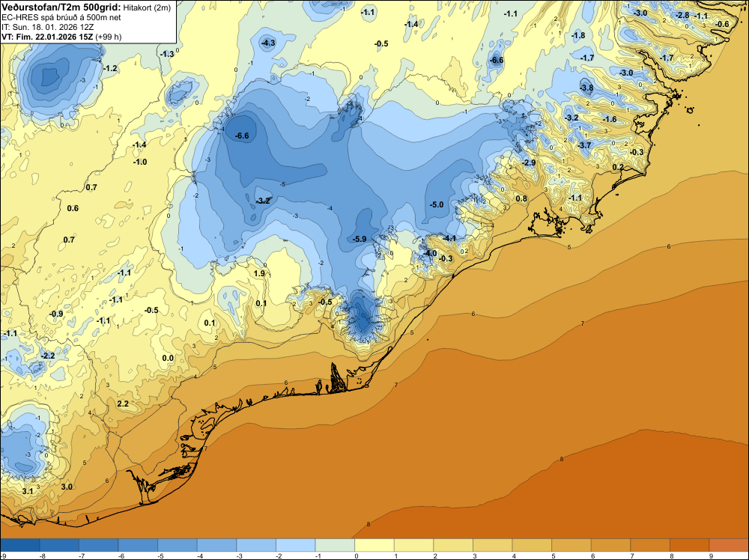Click the temperature value -1.3 on the map
749x560 pixels.
click(x=167, y=54)
